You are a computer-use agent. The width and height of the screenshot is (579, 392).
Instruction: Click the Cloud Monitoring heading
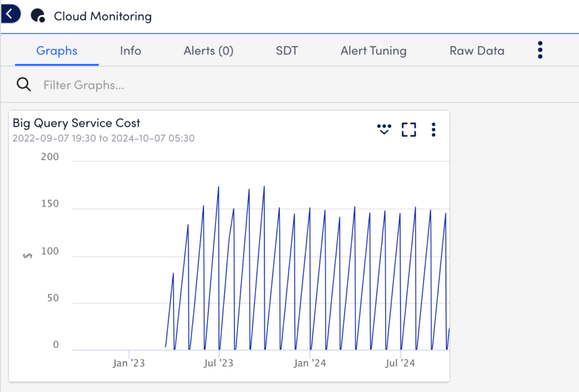[103, 16]
